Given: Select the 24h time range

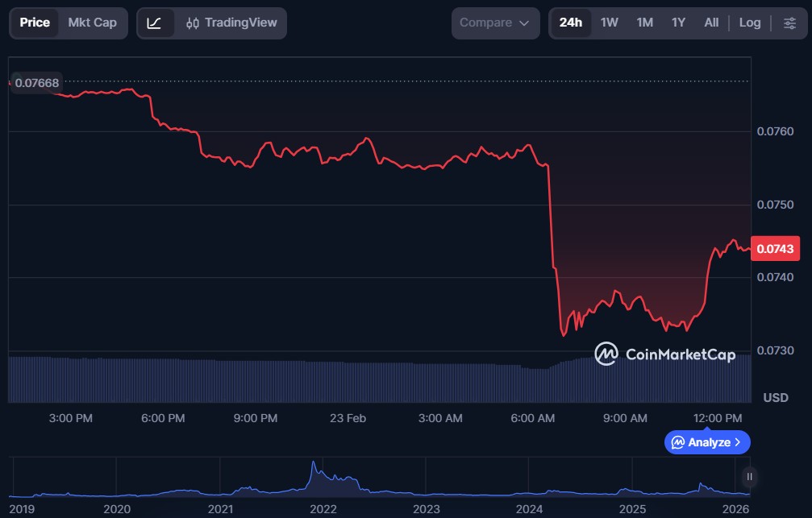Looking at the screenshot, I should point(571,23).
